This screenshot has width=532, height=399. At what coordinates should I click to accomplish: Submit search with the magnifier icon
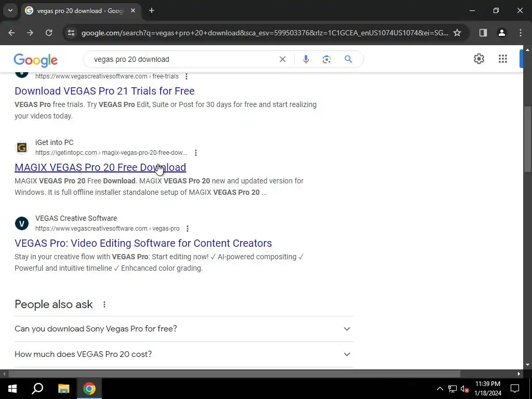click(x=348, y=59)
